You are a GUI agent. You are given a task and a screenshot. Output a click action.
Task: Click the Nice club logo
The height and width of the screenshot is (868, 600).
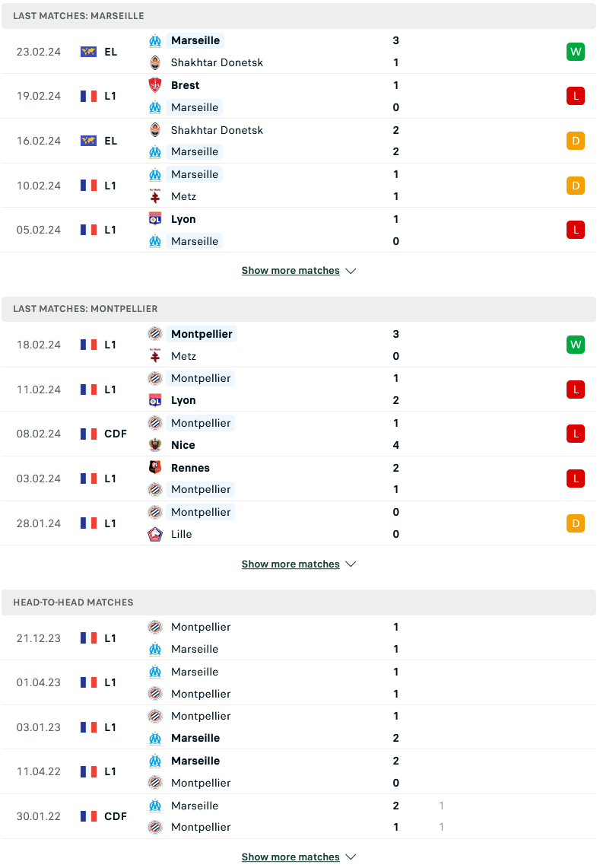click(x=157, y=445)
